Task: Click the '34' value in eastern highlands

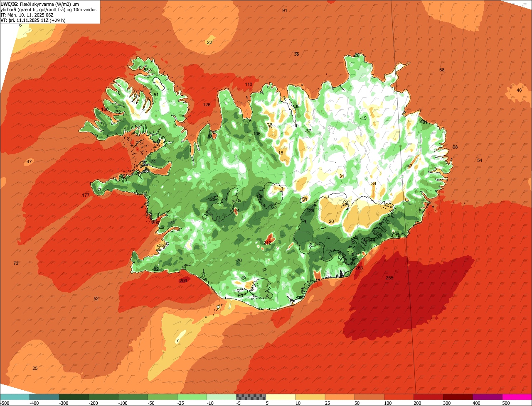Action: tap(374, 183)
